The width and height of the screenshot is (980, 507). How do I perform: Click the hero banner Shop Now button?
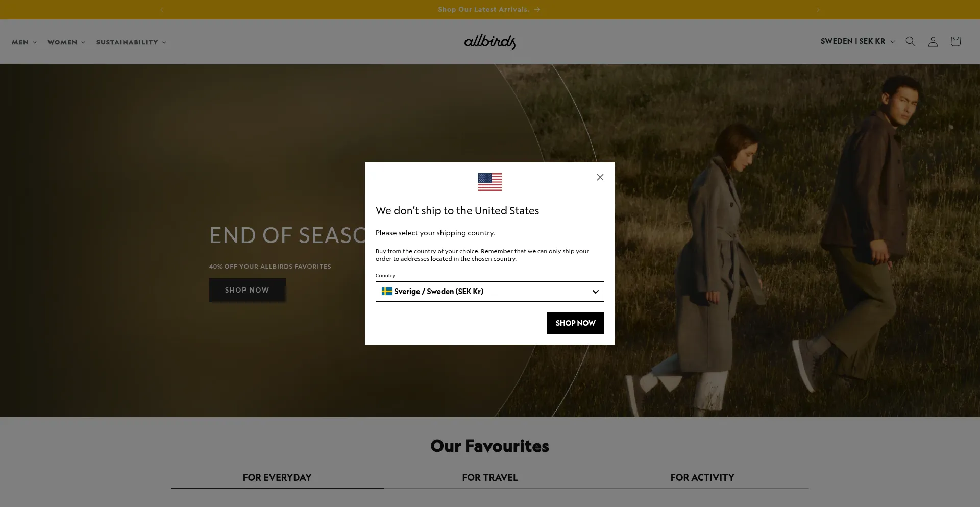(x=248, y=290)
